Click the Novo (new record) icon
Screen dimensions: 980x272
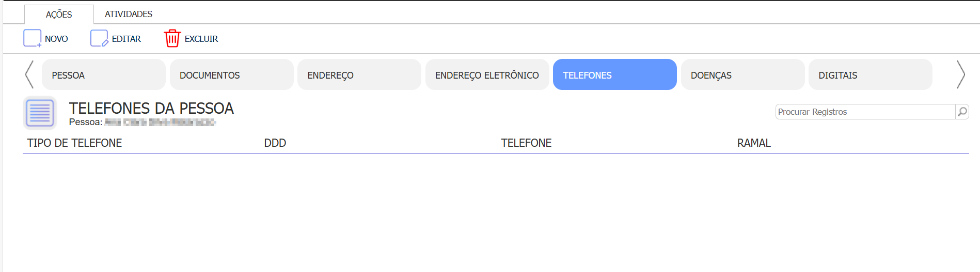pyautogui.click(x=32, y=38)
